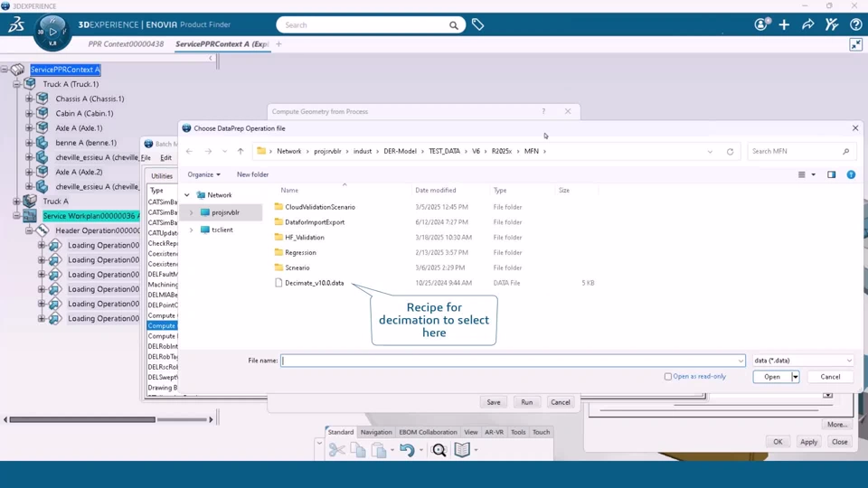
Task: Click the Run button
Action: pos(526,402)
